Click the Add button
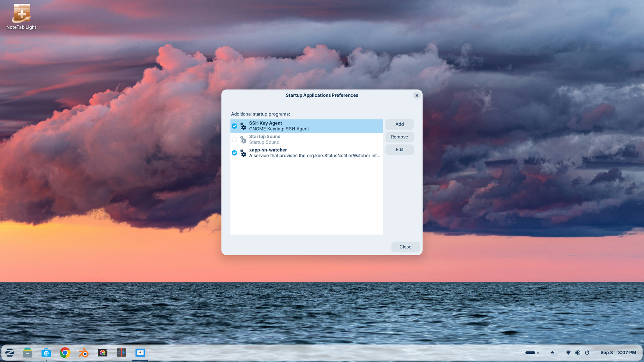 400,124
